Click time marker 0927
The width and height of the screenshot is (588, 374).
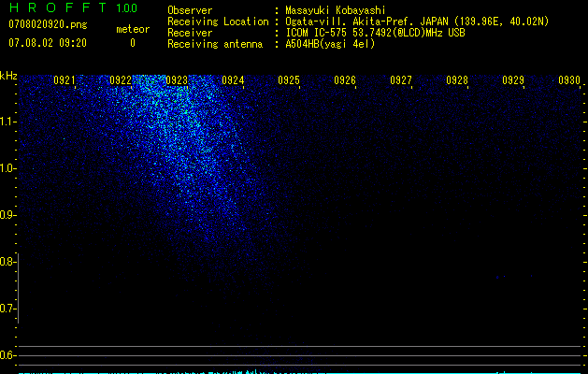point(401,80)
